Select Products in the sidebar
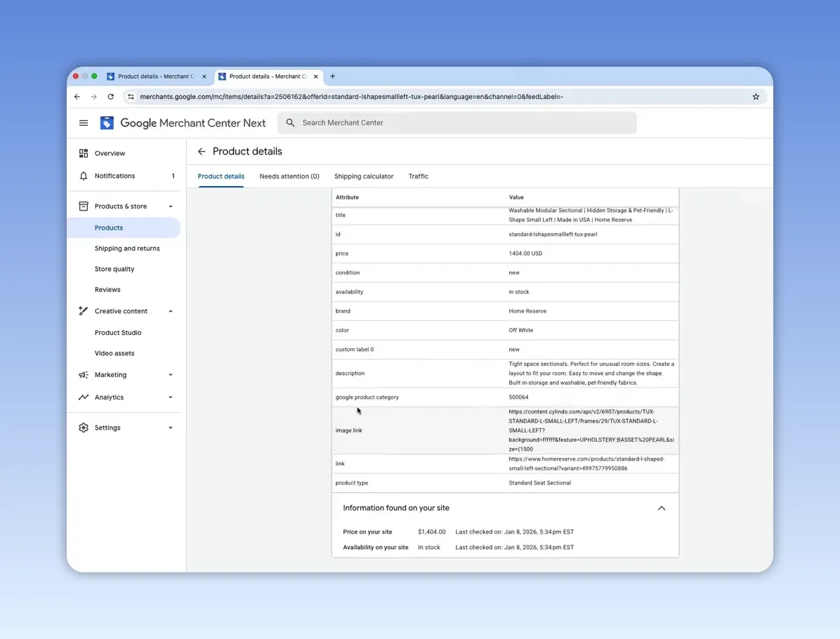This screenshot has height=639, width=840. click(x=124, y=228)
